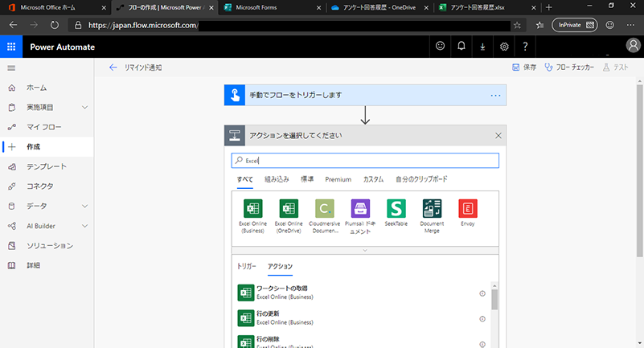Viewport: 644px width, 348px height.
Task: Choose the Cloudmersive Document connector icon
Action: [325, 208]
